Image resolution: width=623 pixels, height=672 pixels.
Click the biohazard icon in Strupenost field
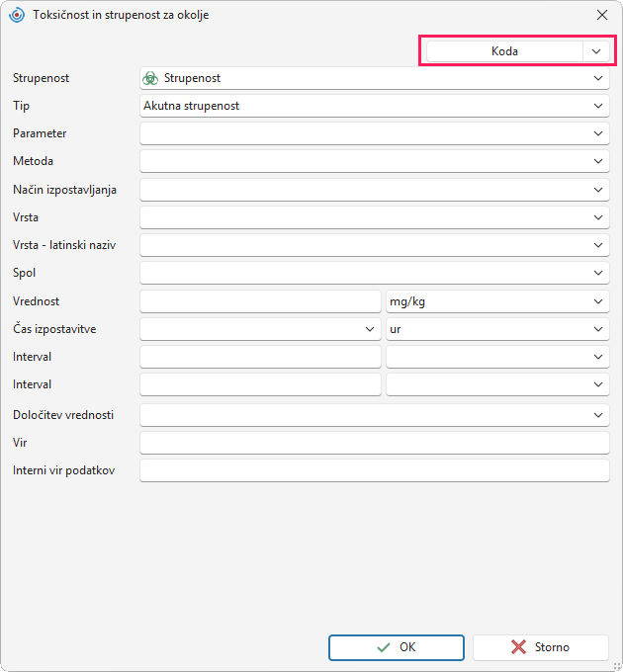click(x=150, y=78)
